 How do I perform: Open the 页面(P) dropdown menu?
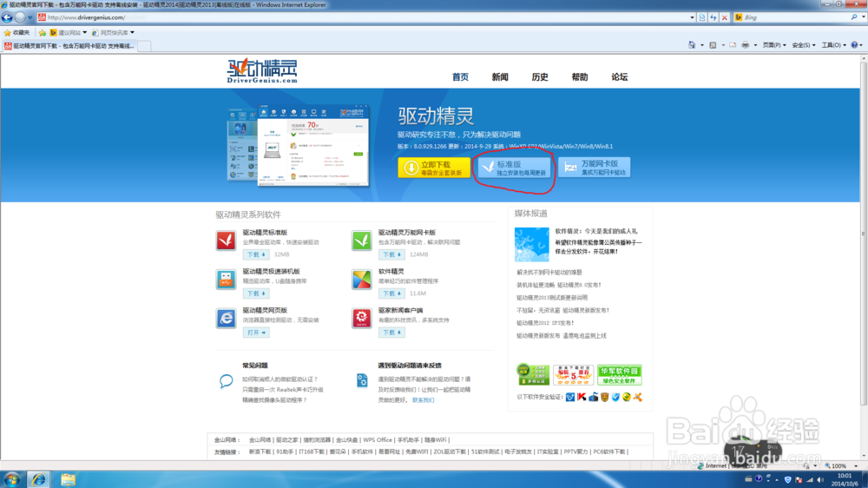pyautogui.click(x=774, y=45)
